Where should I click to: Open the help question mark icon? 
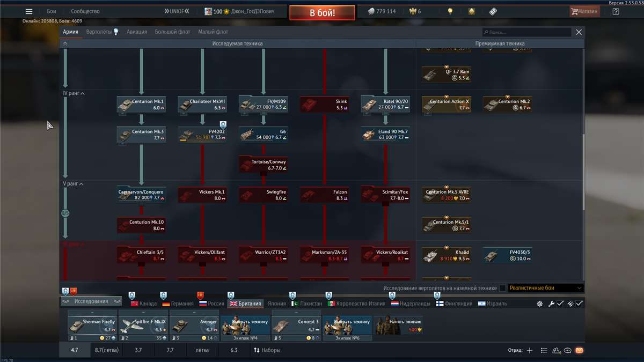[616, 11]
